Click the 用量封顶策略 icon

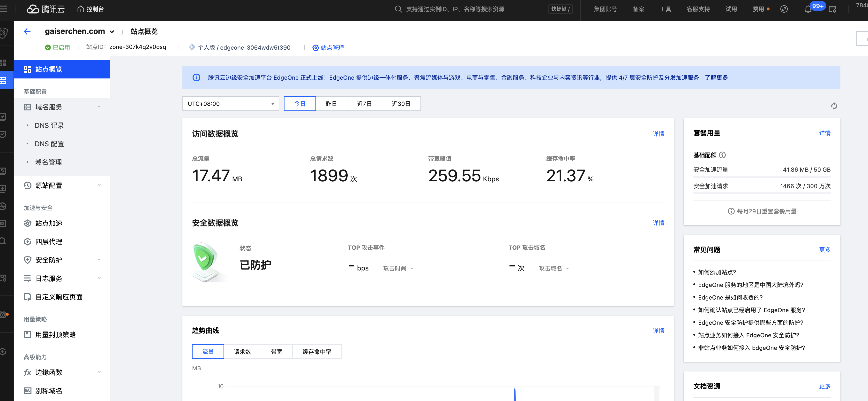[x=28, y=335]
